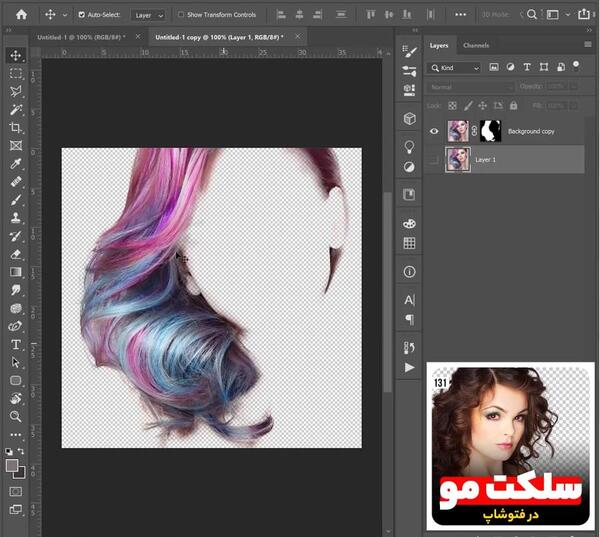Open the Opacity value dropdown arrow

point(573,87)
